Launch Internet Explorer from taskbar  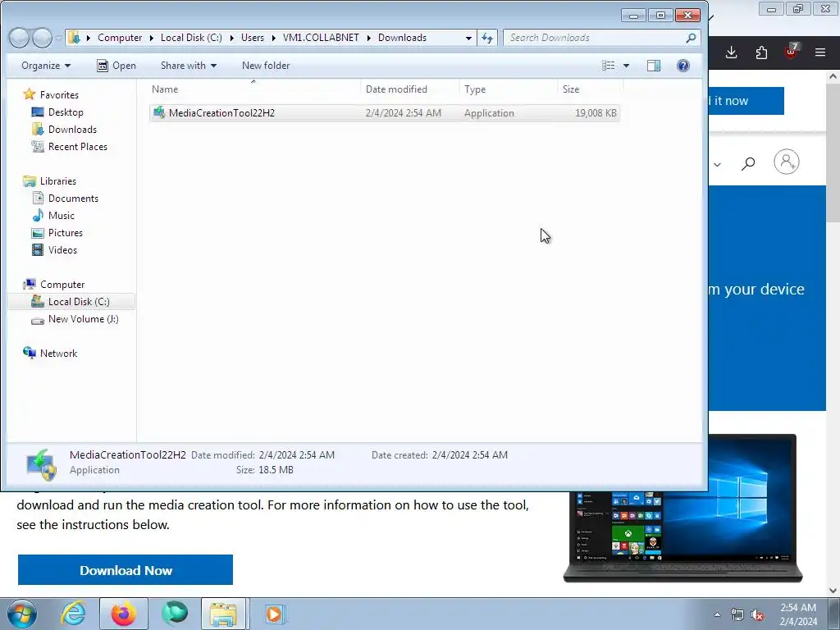[73, 614]
